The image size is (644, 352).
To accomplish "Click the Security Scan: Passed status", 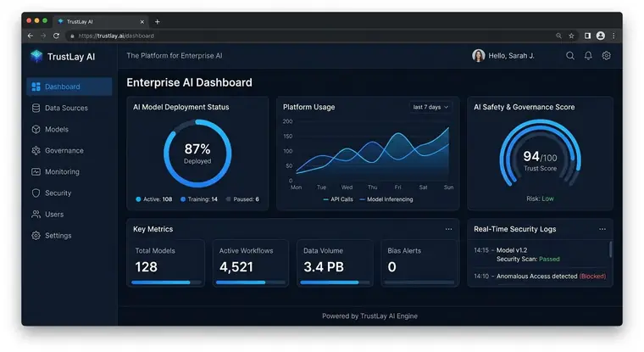I will click(x=528, y=259).
